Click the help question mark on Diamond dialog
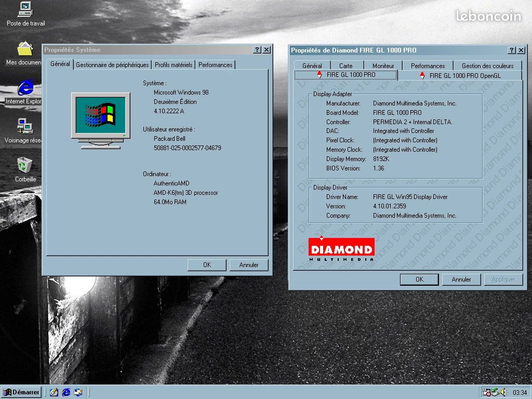 tap(512, 50)
